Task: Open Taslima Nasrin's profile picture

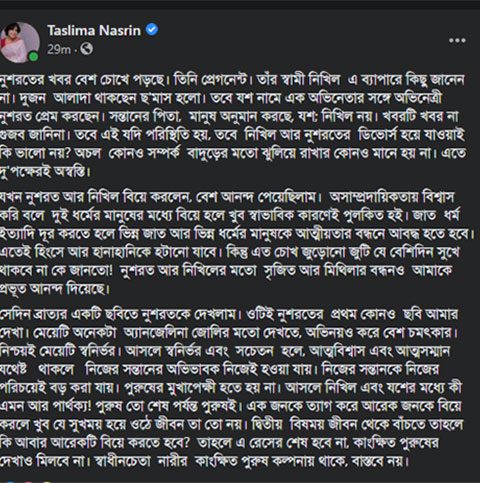Action: point(19,42)
